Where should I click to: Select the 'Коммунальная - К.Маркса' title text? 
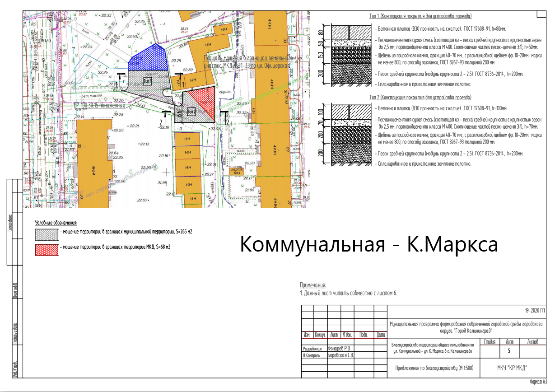coord(368,245)
